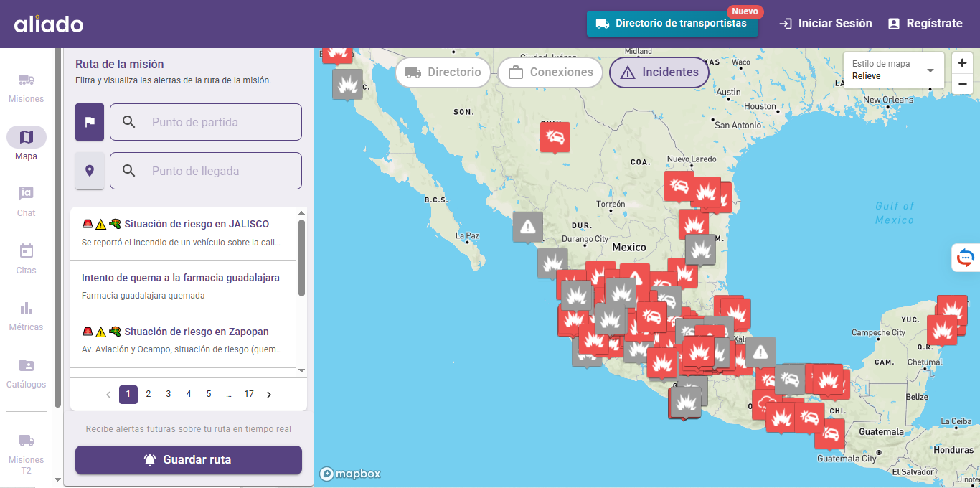Toggle the Conexiones map layer

[x=550, y=72]
